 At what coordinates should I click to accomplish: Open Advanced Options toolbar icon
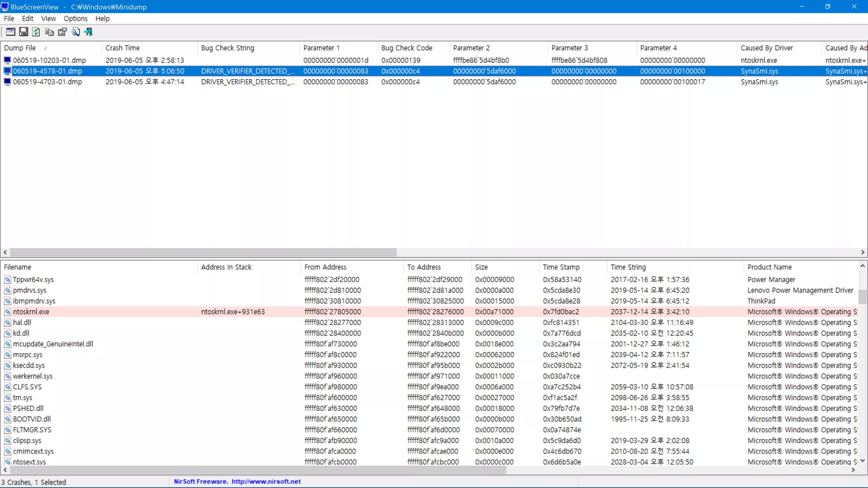pyautogui.click(x=10, y=32)
